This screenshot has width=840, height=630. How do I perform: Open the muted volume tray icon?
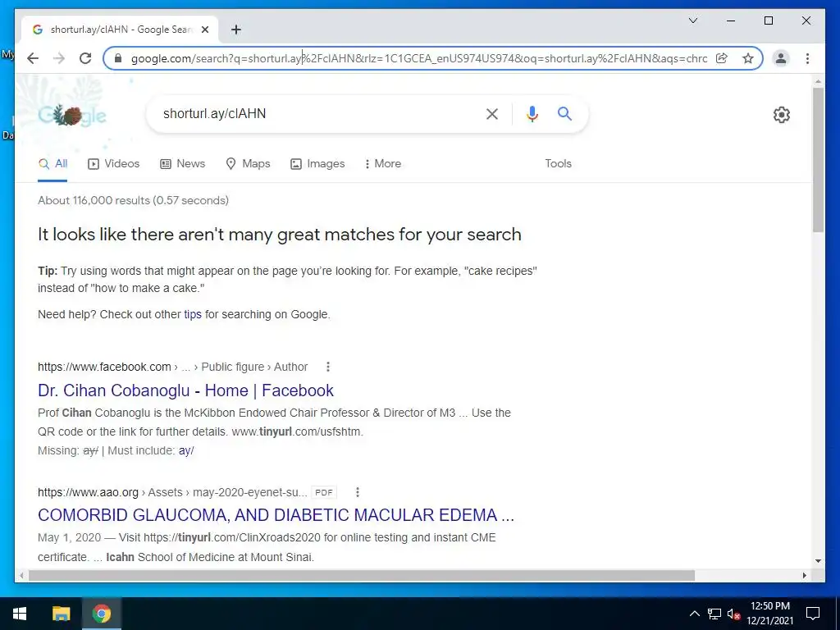tap(734, 614)
